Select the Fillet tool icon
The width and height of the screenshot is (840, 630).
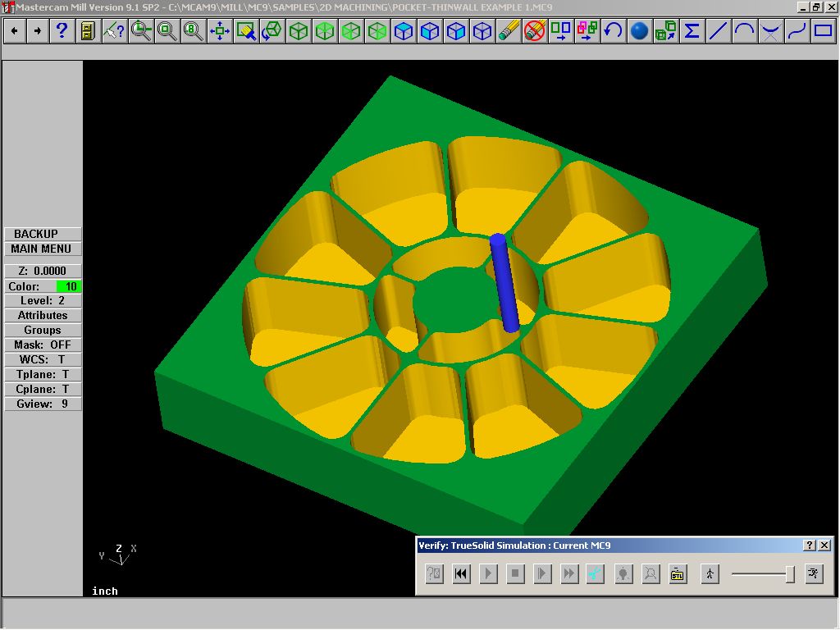pos(770,31)
